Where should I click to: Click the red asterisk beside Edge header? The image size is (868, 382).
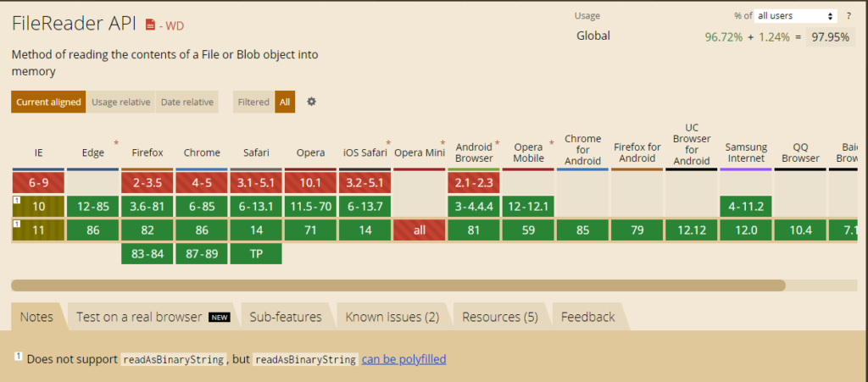click(116, 143)
